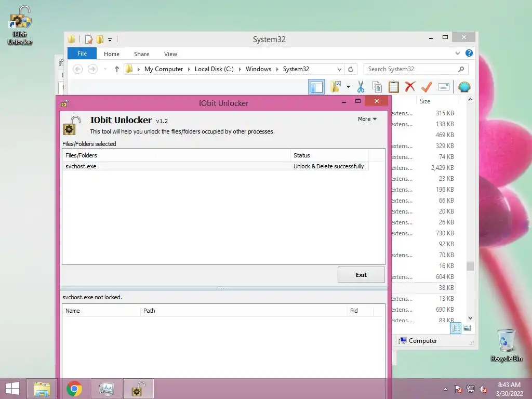
Task: Select the row sized 38 KB
Action: (x=423, y=288)
